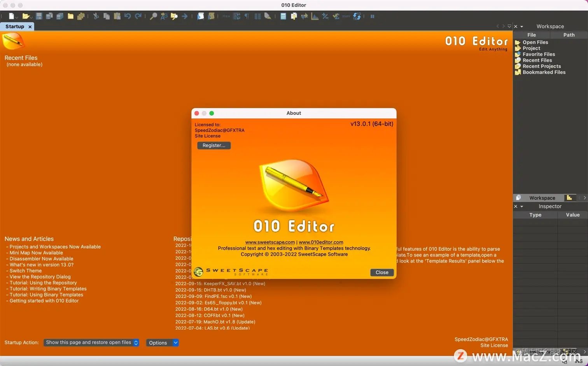This screenshot has height=366, width=588.
Task: Click the Inspector Value column header
Action: [573, 215]
